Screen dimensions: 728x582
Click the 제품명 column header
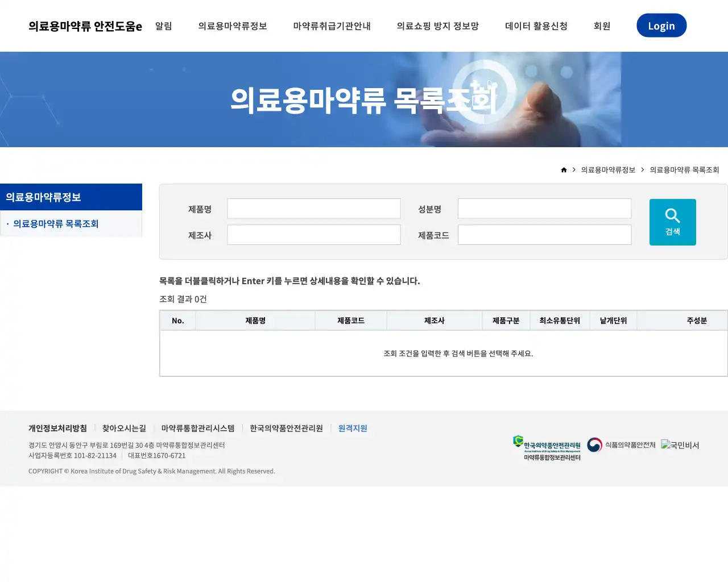coord(255,321)
